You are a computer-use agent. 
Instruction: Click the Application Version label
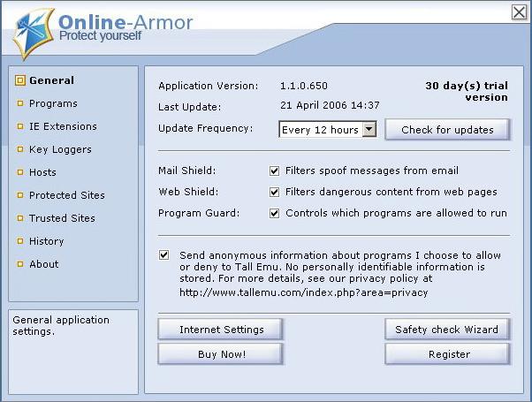coord(208,87)
